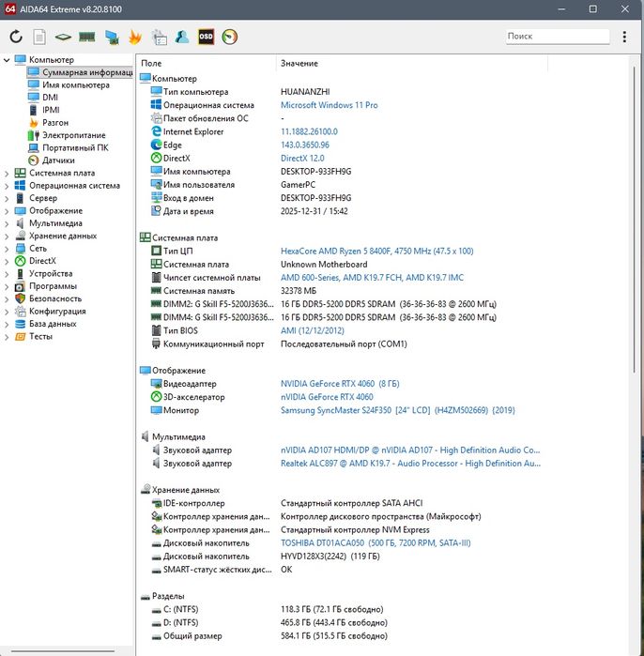
Task: Expand the Отображение tree node
Action: (x=7, y=211)
